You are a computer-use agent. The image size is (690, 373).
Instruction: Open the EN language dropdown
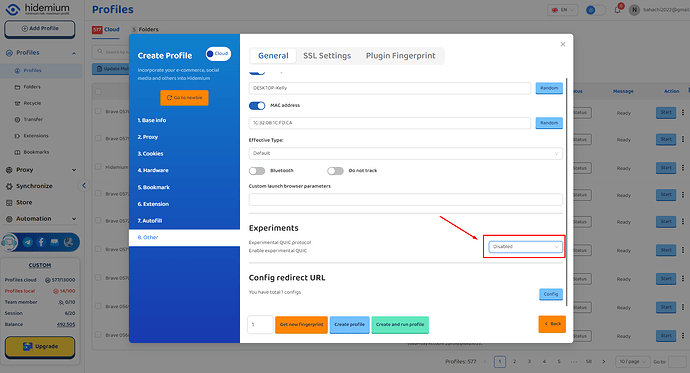tap(562, 10)
